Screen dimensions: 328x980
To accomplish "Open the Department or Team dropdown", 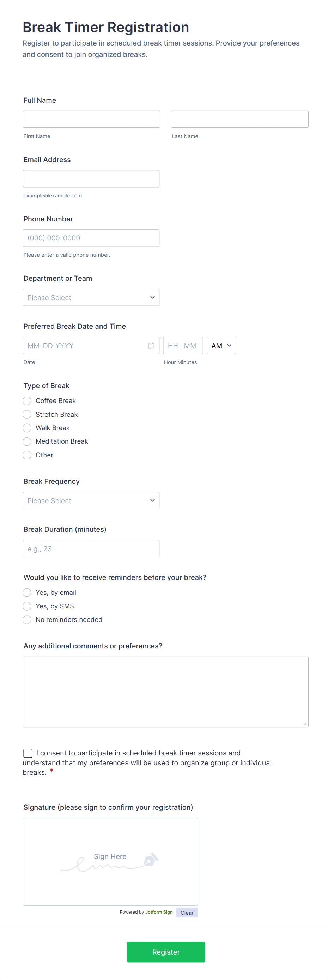I will pyautogui.click(x=91, y=297).
